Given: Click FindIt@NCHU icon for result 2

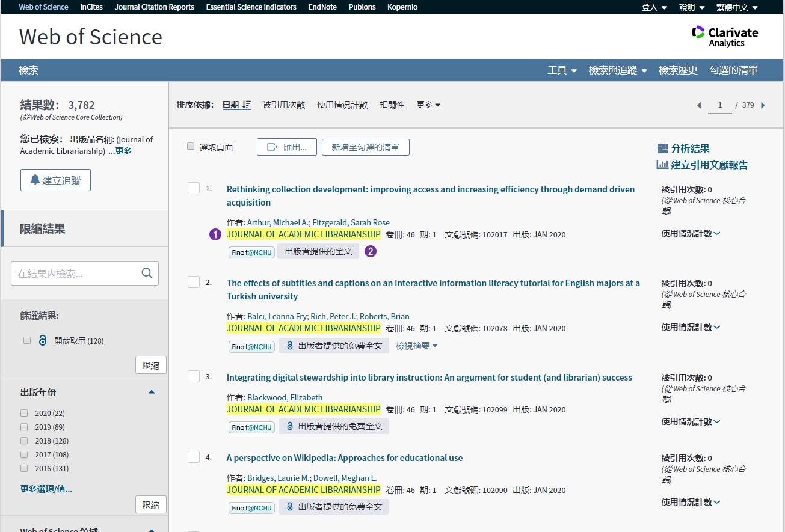Looking at the screenshot, I should click(x=251, y=346).
